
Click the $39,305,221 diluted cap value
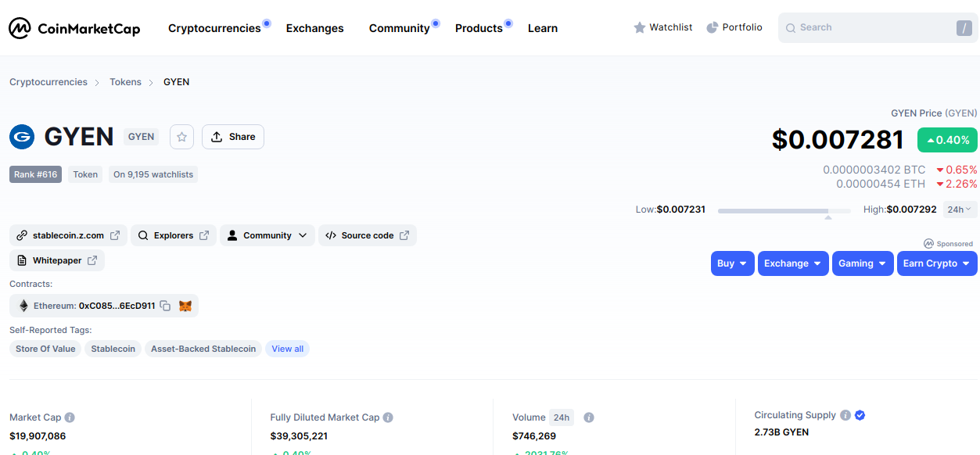pyautogui.click(x=299, y=436)
